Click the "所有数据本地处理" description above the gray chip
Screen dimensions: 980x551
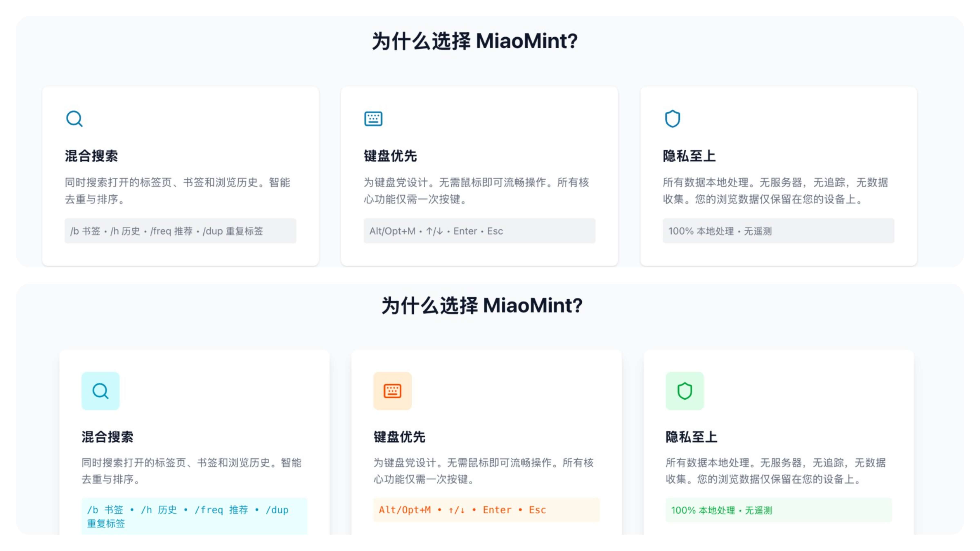(x=775, y=191)
